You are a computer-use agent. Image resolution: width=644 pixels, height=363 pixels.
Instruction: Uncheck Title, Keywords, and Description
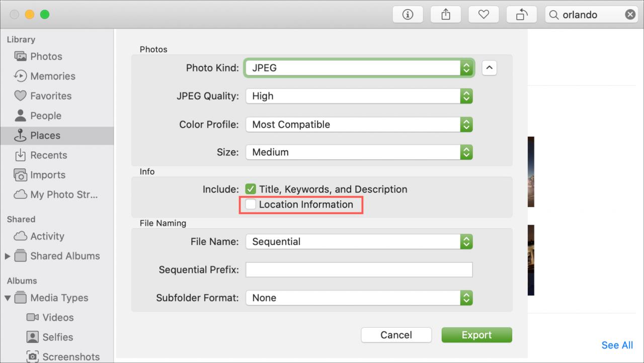click(251, 189)
